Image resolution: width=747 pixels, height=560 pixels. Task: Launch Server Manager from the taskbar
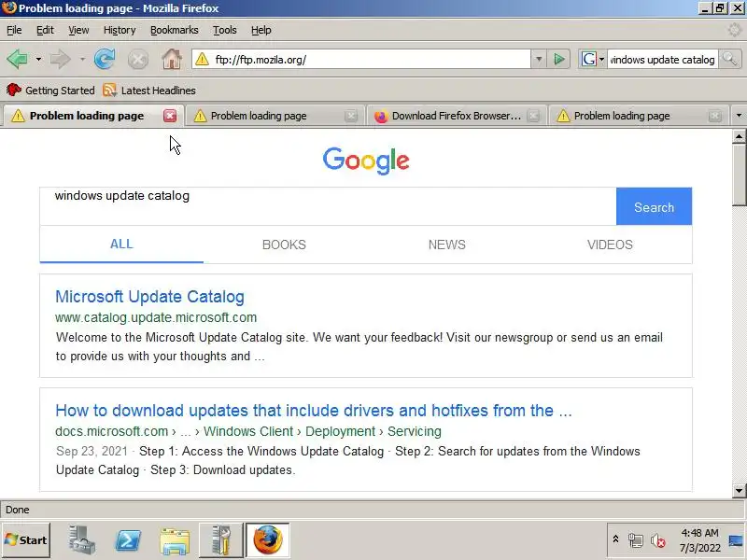(x=81, y=540)
